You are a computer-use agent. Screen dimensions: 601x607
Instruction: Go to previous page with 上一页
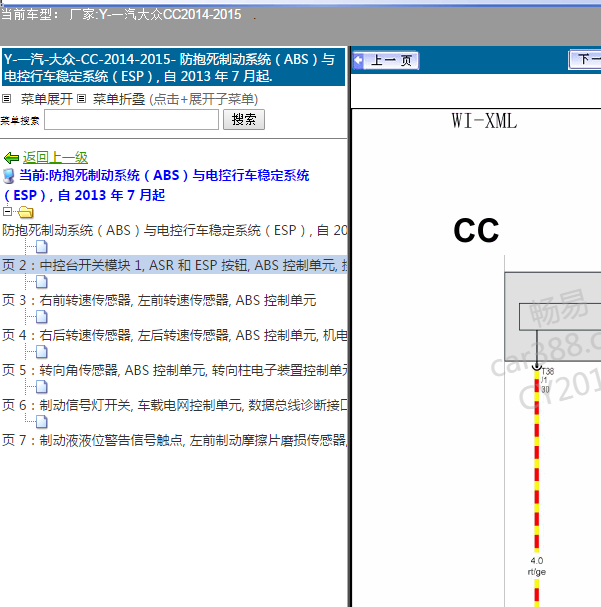point(386,60)
